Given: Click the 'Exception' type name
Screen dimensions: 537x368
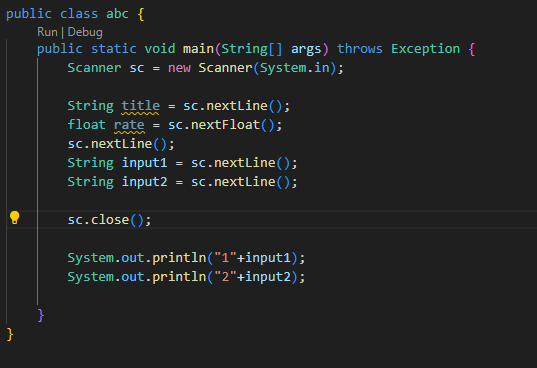Looking at the screenshot, I should (x=425, y=49).
